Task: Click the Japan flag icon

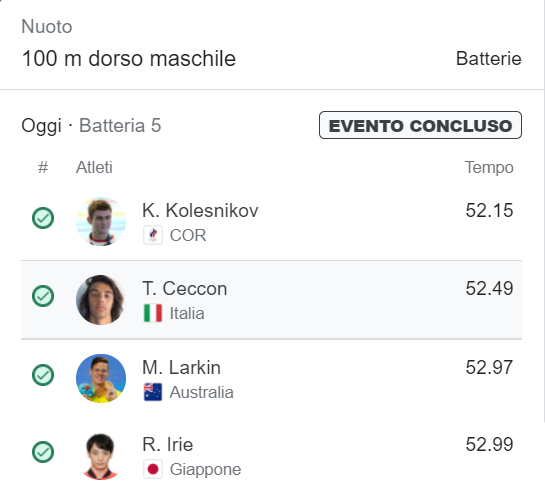Action: (x=153, y=469)
